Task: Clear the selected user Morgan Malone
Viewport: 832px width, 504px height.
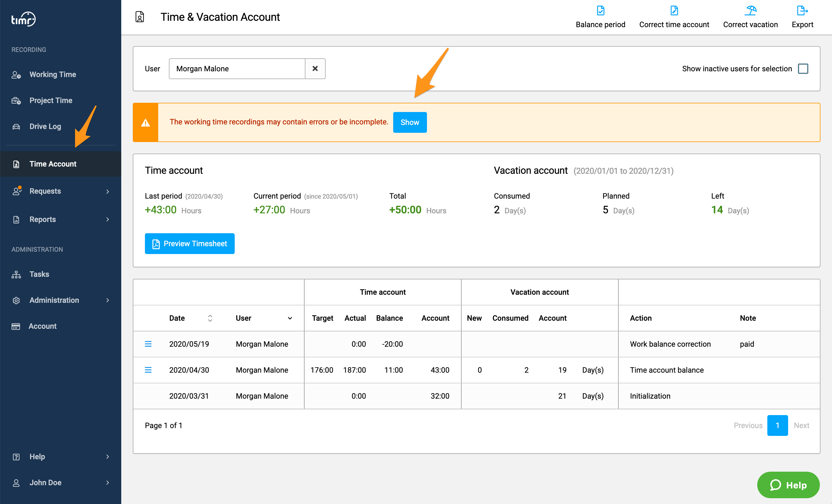Action: pyautogui.click(x=315, y=68)
